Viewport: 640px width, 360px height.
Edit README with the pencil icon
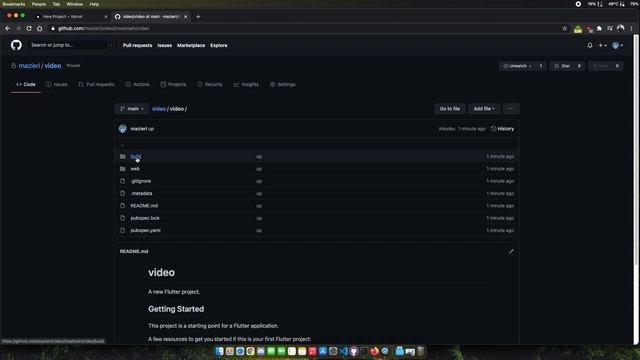pos(511,251)
